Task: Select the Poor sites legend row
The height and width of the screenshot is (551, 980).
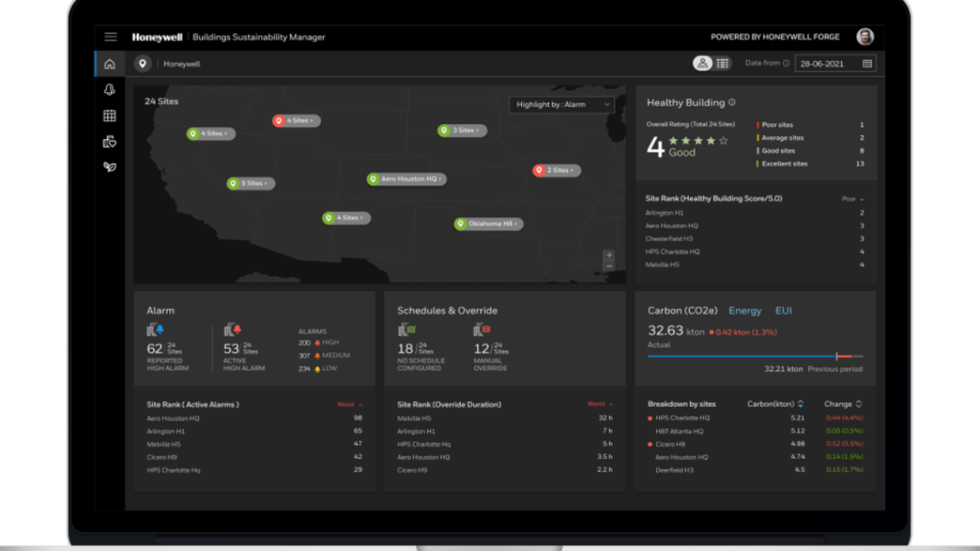Action: [x=810, y=125]
